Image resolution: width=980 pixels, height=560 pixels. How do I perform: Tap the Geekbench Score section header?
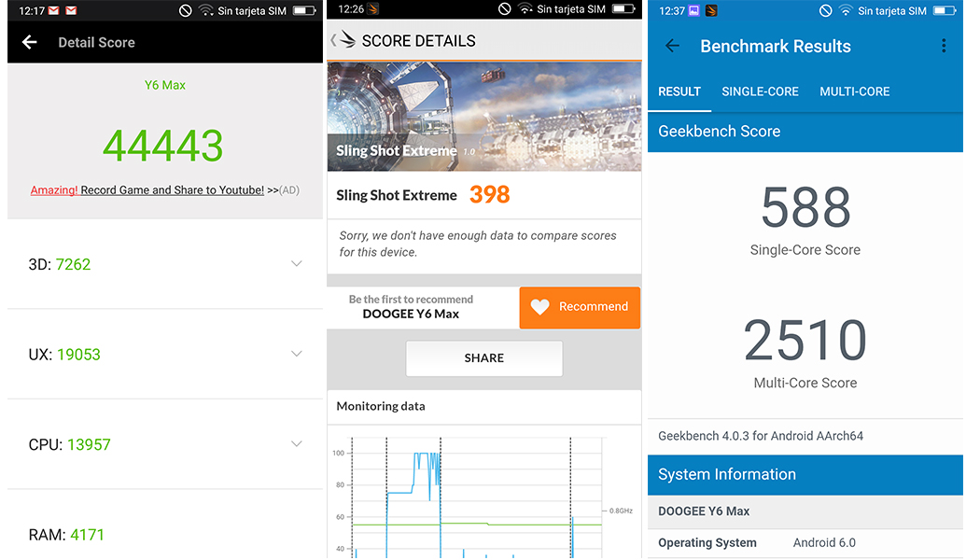[805, 132]
